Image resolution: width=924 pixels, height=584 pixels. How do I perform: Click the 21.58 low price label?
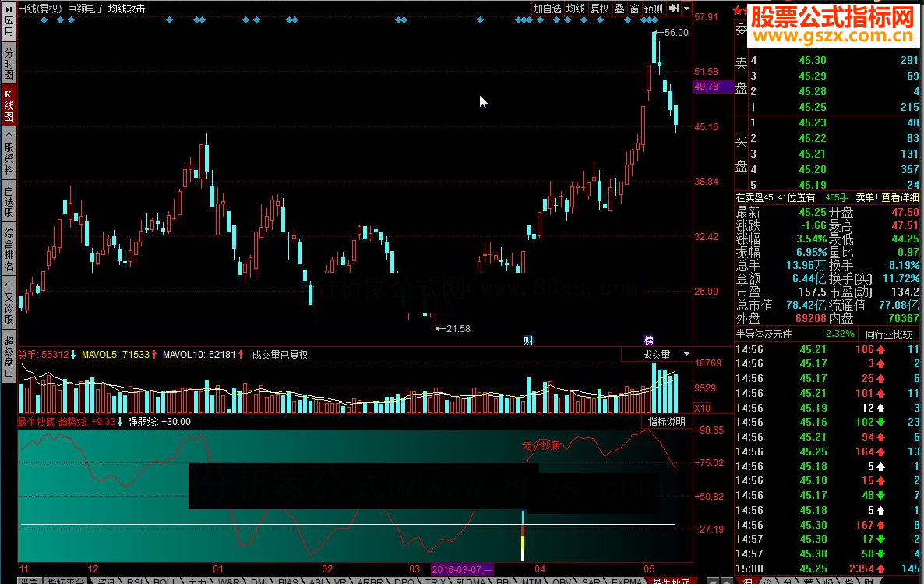458,328
